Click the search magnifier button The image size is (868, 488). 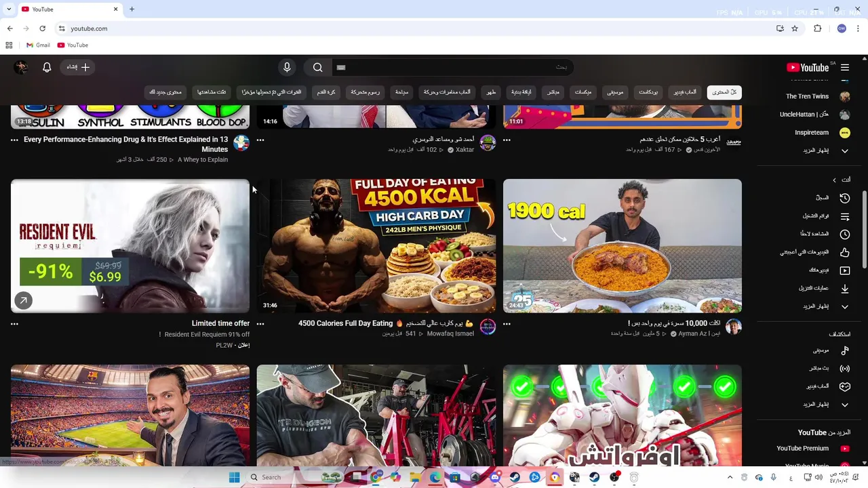pyautogui.click(x=317, y=67)
